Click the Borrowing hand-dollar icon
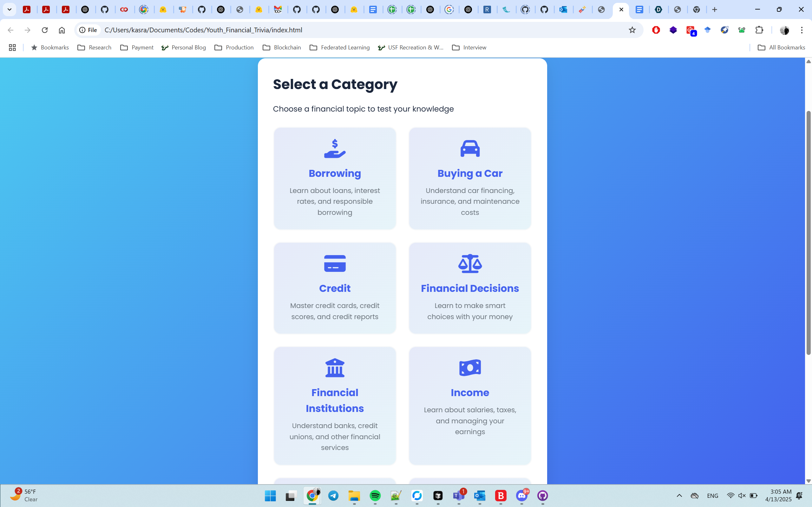 [x=335, y=149]
